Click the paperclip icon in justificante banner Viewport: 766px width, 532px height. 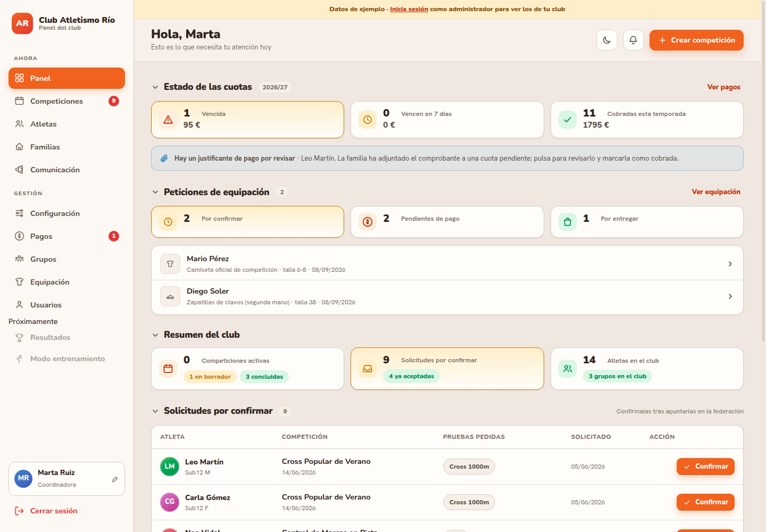coord(164,159)
